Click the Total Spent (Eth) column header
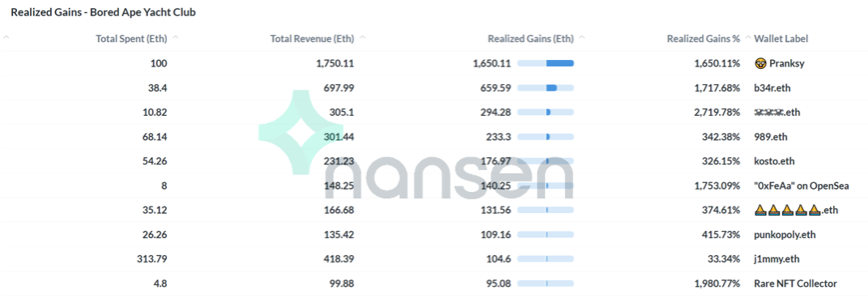 [x=132, y=39]
